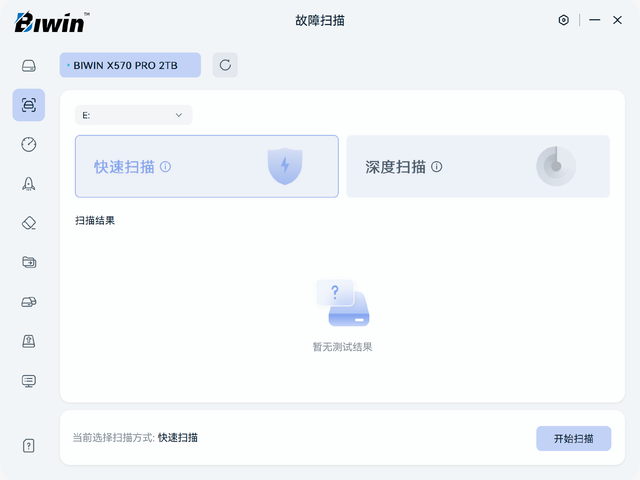
Task: Open the secure erase eraser icon
Action: pyautogui.click(x=29, y=223)
